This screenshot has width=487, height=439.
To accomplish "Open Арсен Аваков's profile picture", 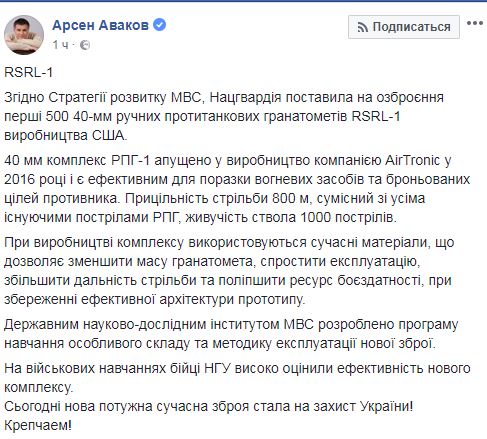I will pyautogui.click(x=24, y=35).
